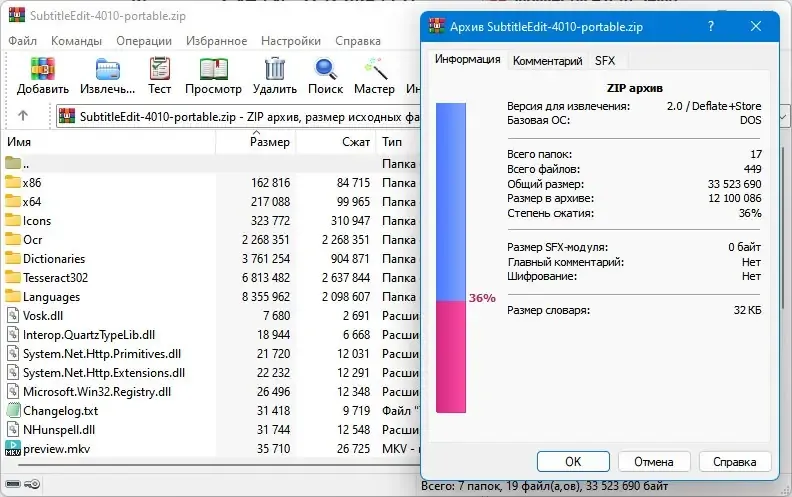792x497 pixels.
Task: Click the Vosk.dll file icon
Action: point(13,315)
